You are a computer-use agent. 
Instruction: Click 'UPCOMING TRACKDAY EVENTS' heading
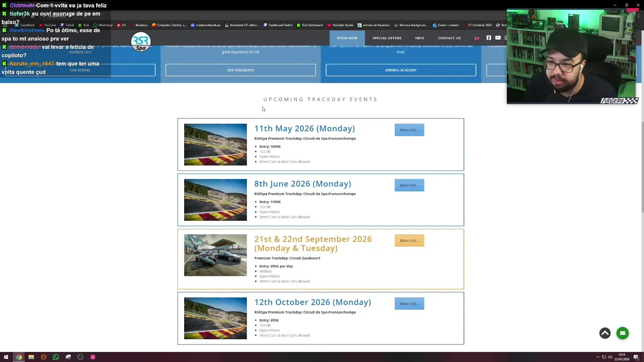[x=320, y=99]
